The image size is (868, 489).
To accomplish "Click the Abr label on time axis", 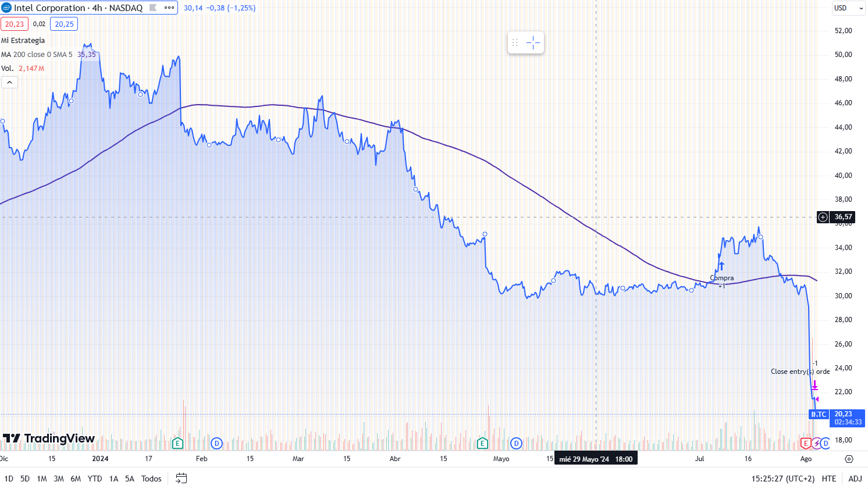I will coord(395,459).
